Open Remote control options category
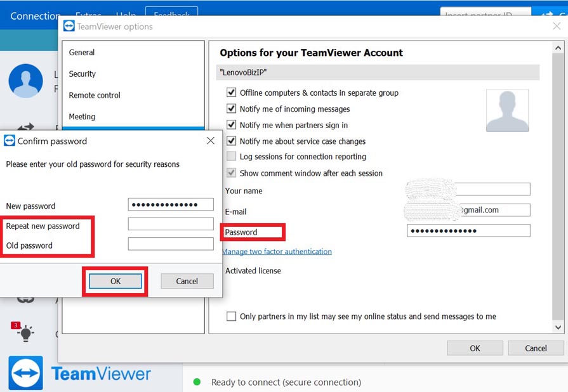The height and width of the screenshot is (392, 568). point(95,95)
